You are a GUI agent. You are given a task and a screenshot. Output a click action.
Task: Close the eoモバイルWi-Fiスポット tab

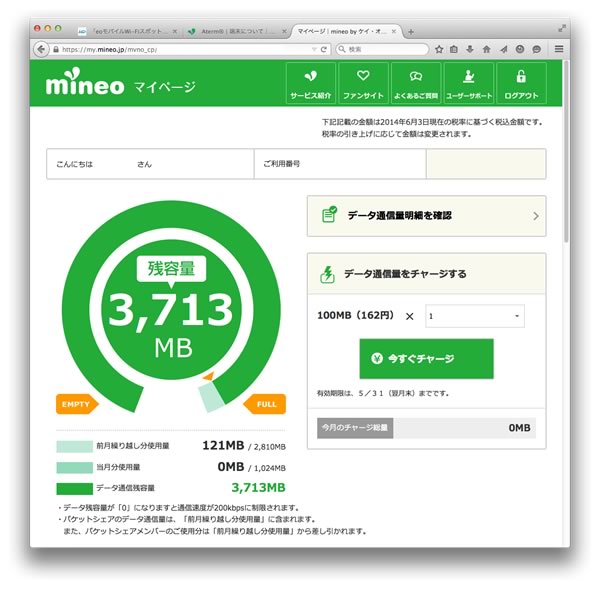[174, 31]
